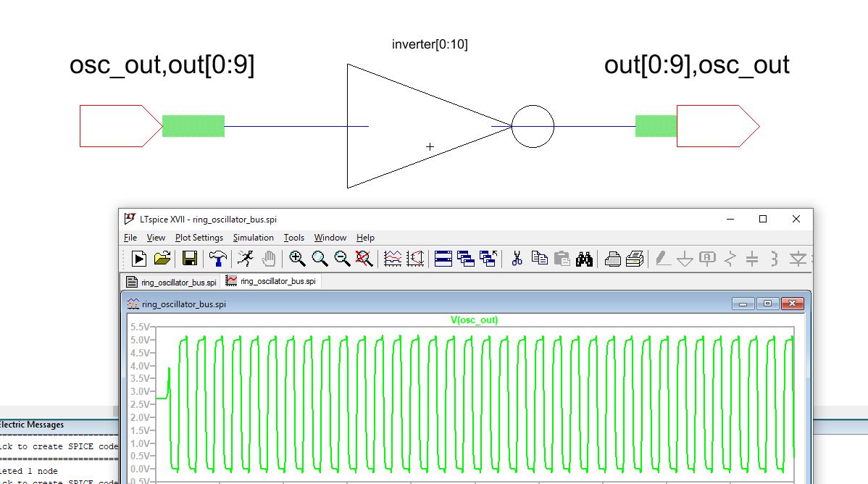Screen dimensions: 868x484
Task: Click the Cut scissors icon
Action: coord(517,258)
